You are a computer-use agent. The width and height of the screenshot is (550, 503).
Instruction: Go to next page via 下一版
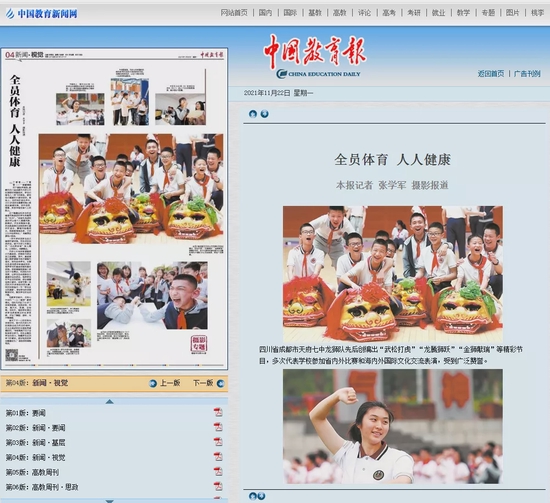pyautogui.click(x=203, y=383)
